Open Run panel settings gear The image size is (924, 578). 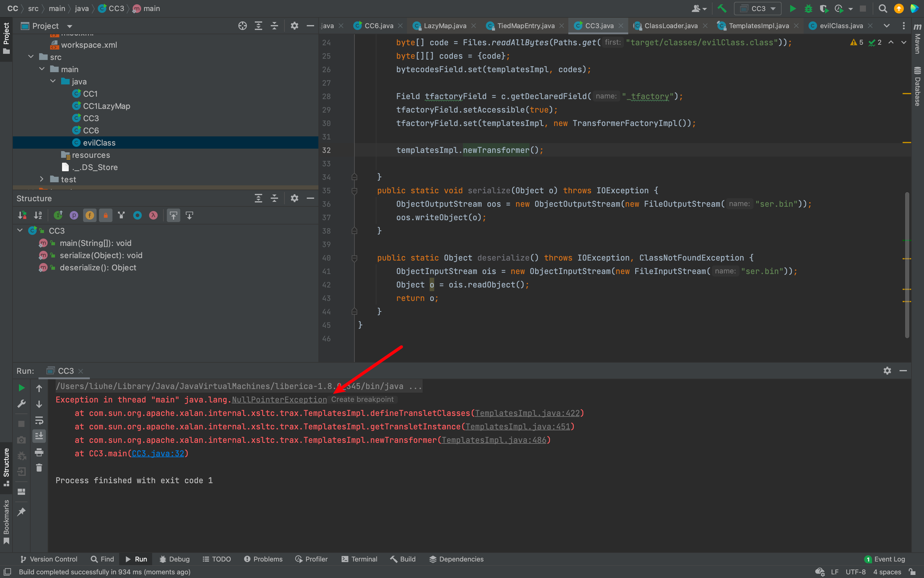coord(887,370)
